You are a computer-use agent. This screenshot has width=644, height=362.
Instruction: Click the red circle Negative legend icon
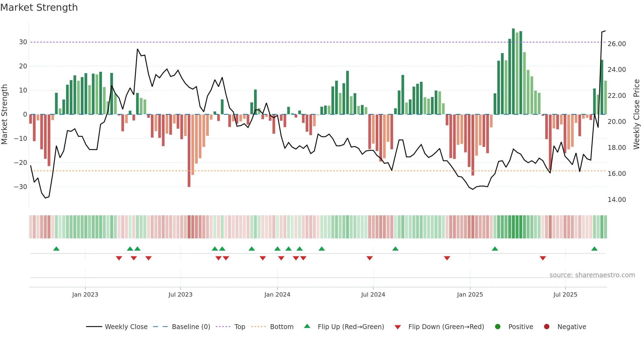coord(547,326)
